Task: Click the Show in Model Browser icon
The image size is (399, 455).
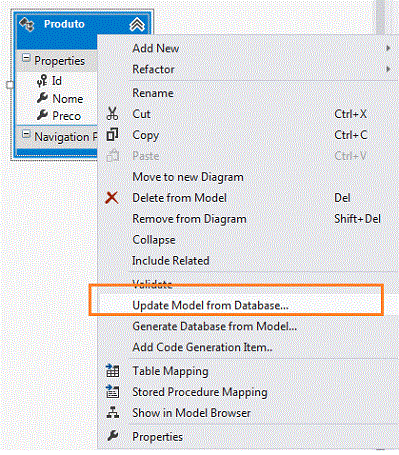Action: [x=113, y=413]
